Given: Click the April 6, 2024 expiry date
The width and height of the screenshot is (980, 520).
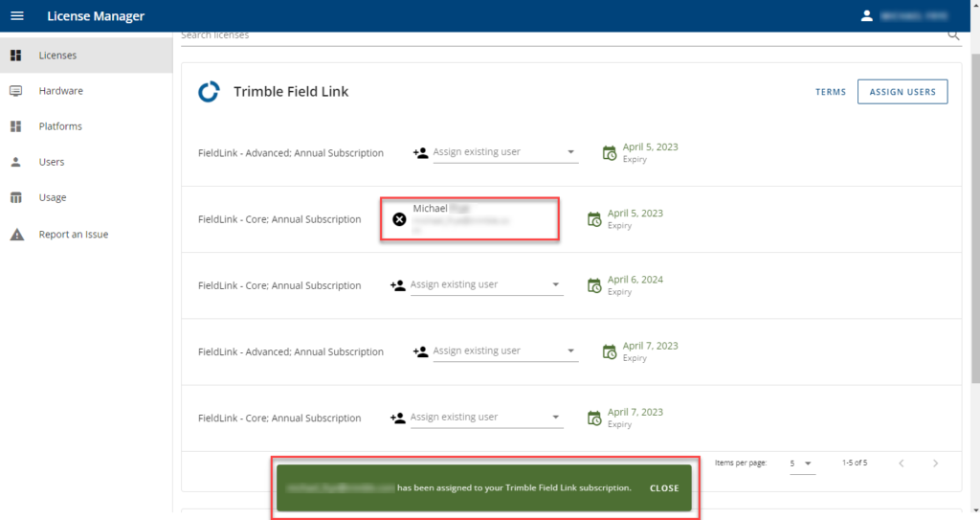Looking at the screenshot, I should (635, 280).
